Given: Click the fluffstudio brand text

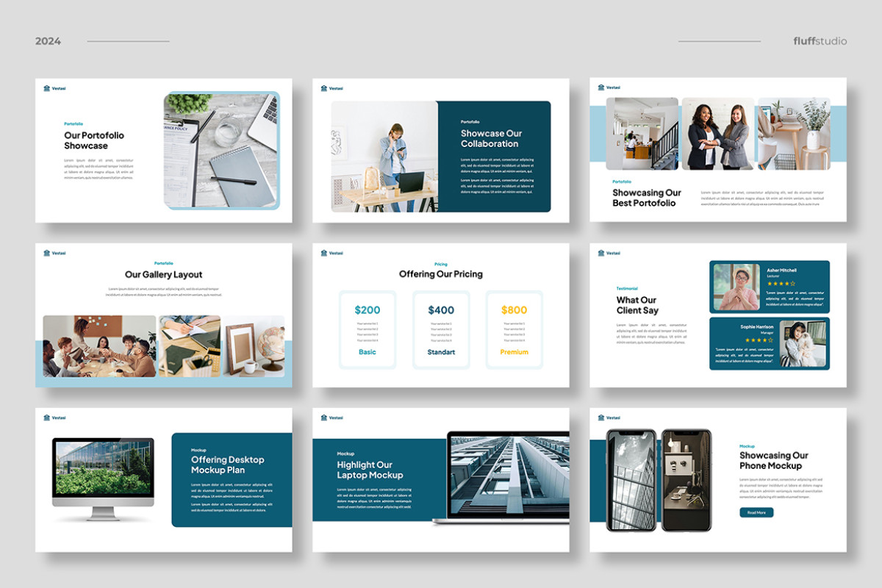Looking at the screenshot, I should [820, 41].
